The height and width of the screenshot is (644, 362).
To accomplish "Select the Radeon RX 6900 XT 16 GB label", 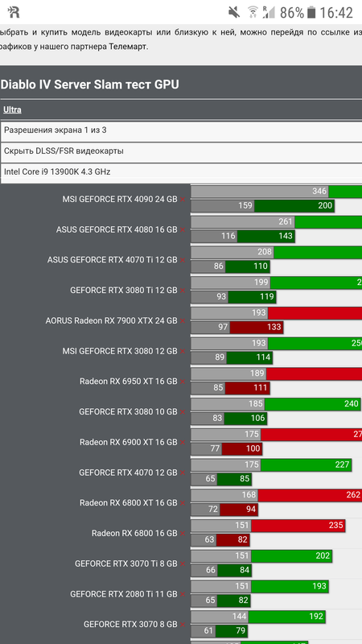I will click(129, 442).
